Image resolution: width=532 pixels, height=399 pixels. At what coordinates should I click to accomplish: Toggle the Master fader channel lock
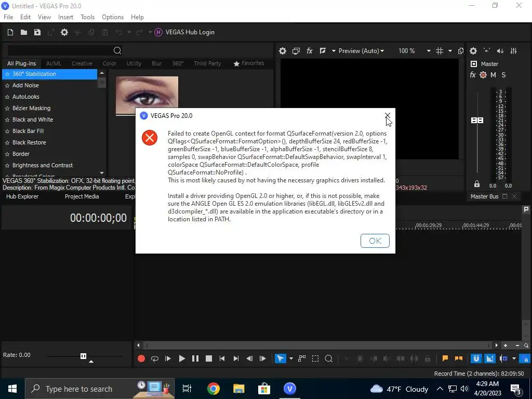coord(477,184)
